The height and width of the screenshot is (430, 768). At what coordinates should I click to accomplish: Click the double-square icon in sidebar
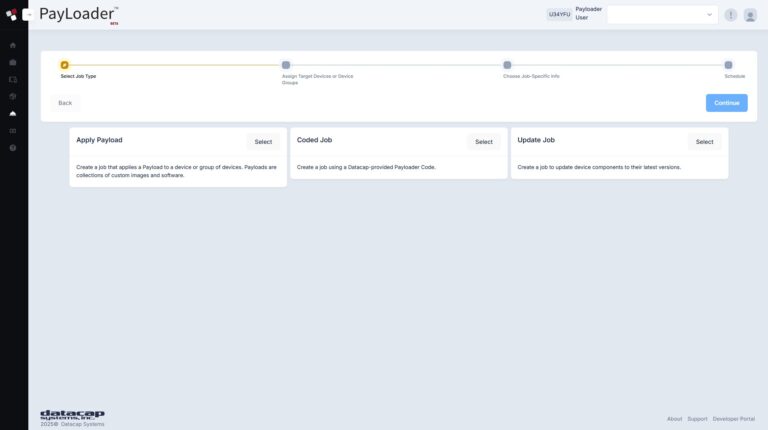coord(13,131)
